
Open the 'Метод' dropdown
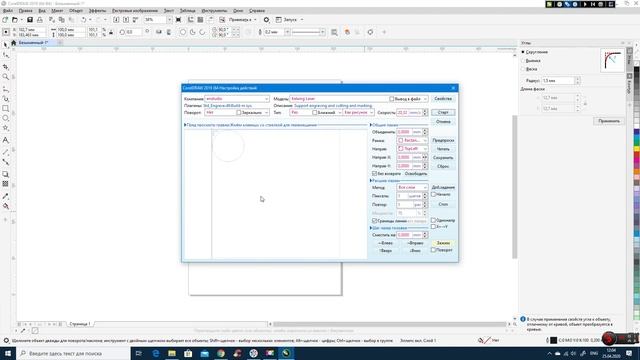(412, 187)
